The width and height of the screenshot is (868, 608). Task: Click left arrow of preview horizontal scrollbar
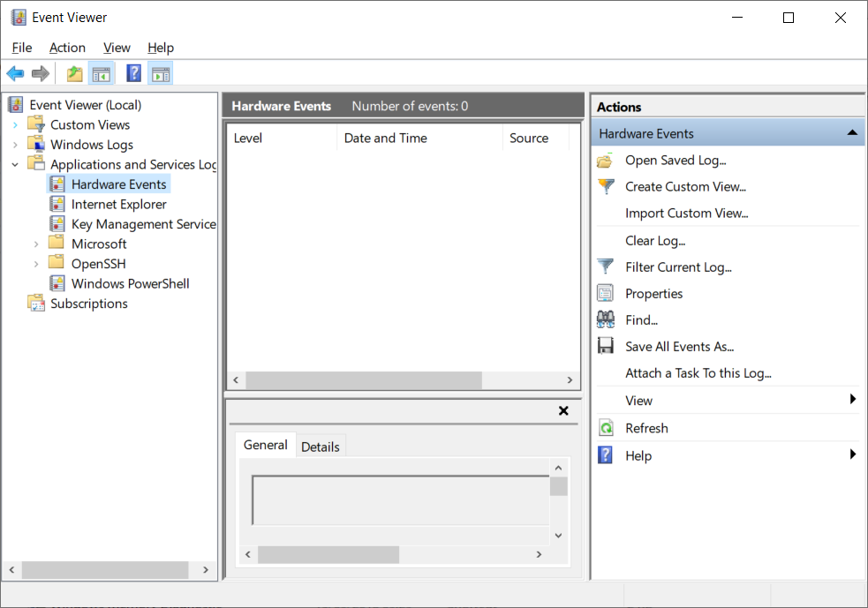click(248, 554)
